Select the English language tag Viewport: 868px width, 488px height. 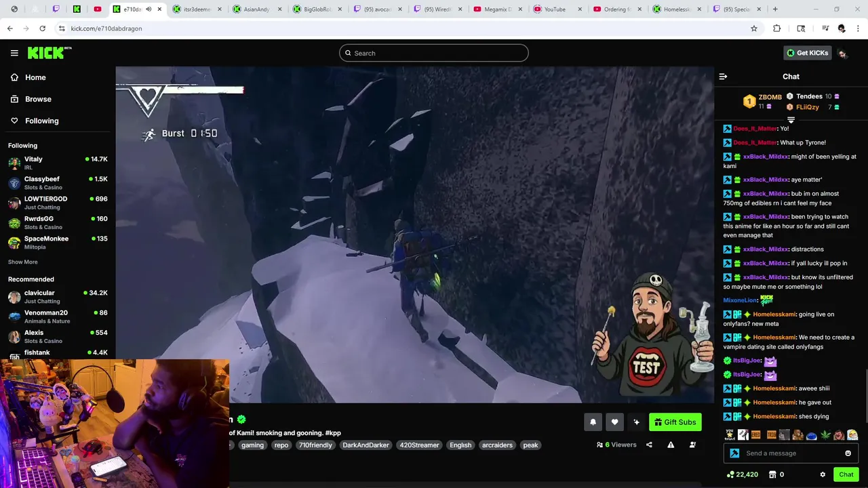[460, 445]
